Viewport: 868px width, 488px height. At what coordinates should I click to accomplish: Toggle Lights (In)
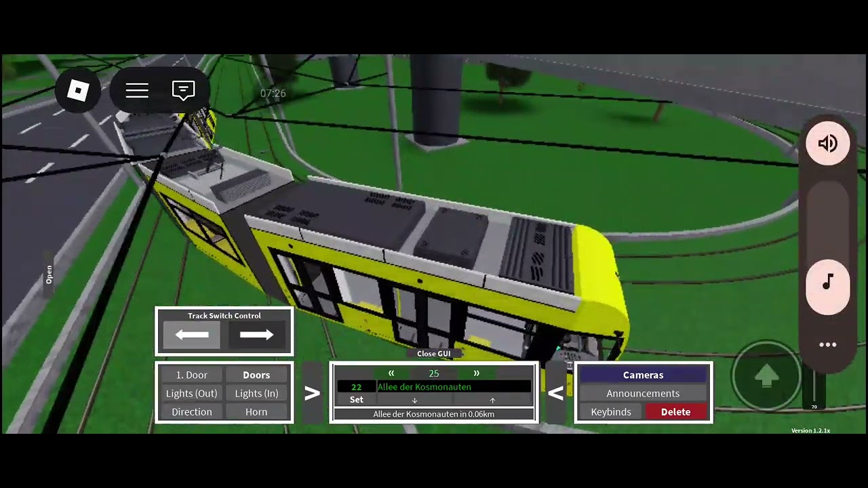pos(256,393)
